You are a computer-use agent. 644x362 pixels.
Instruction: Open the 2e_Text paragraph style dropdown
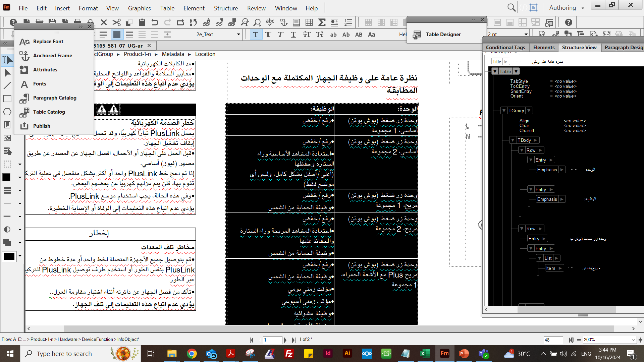pyautogui.click(x=238, y=34)
